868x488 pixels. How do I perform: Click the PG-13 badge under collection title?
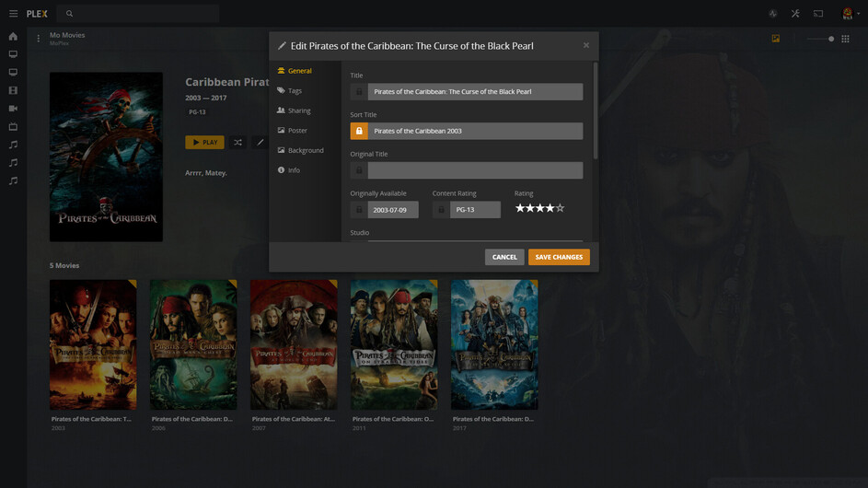click(x=197, y=112)
